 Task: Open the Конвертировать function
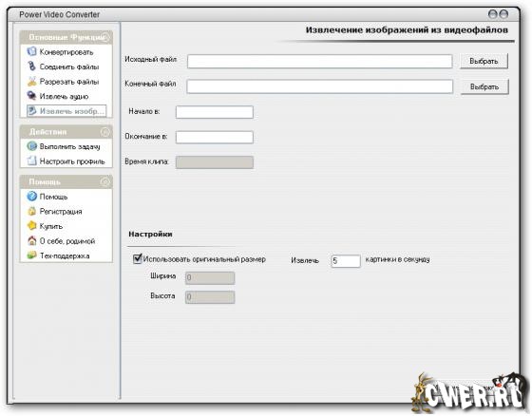point(66,52)
